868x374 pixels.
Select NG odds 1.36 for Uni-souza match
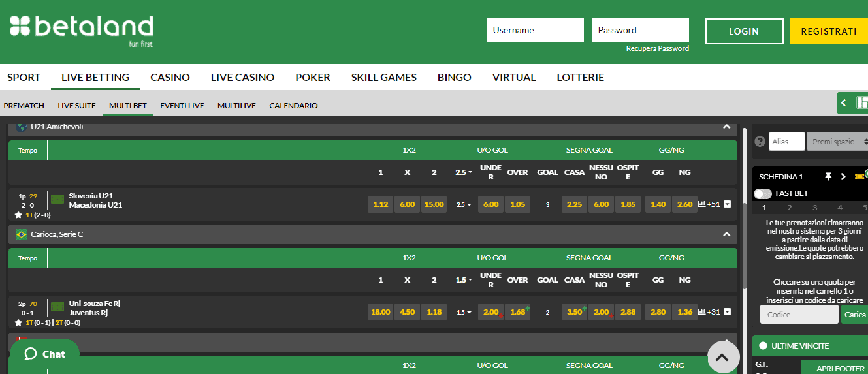[x=685, y=312]
